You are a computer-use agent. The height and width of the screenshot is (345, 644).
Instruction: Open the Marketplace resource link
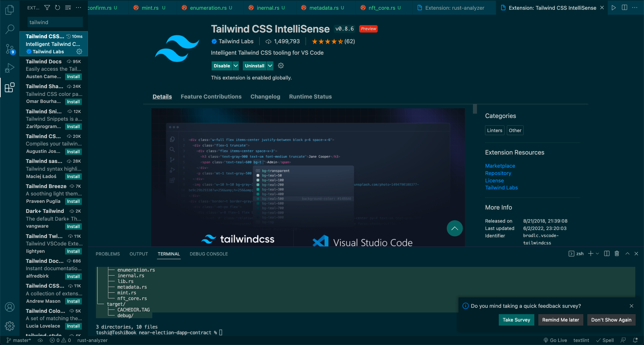(500, 166)
